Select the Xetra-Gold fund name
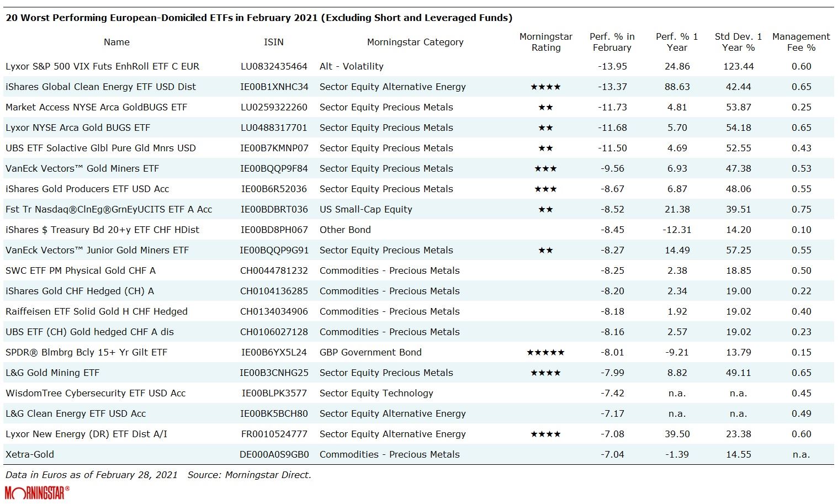This screenshot has height=504, width=838. pyautogui.click(x=30, y=454)
